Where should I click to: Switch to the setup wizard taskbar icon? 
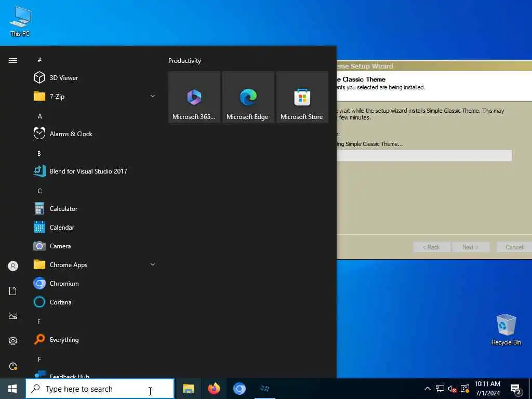point(264,389)
